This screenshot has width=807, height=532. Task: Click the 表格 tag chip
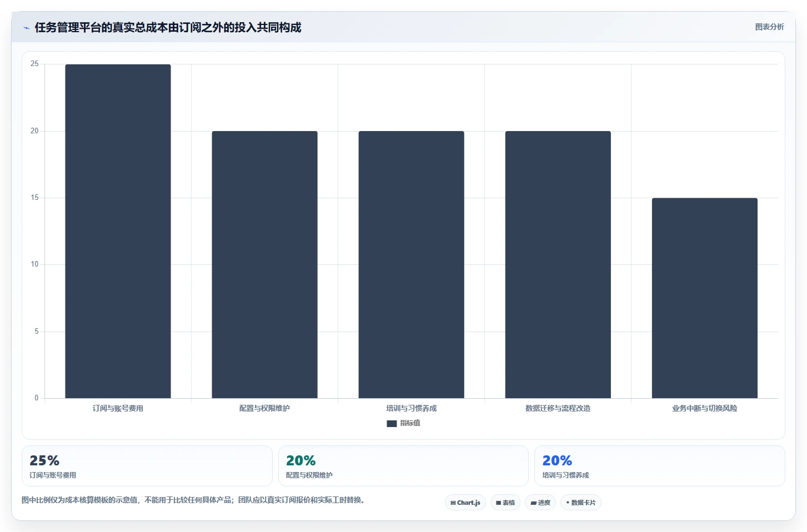(x=505, y=503)
